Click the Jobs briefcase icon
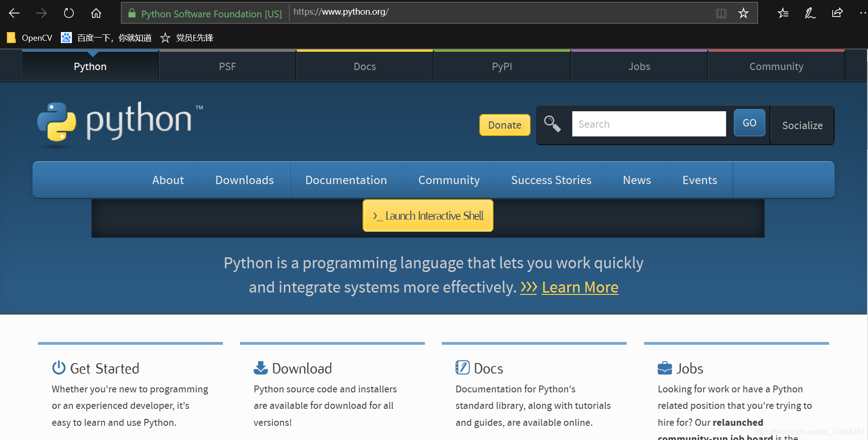 click(x=665, y=368)
